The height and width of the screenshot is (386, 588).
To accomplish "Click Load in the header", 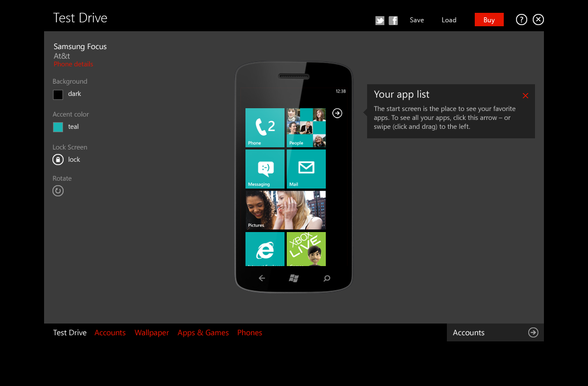I will [x=449, y=20].
